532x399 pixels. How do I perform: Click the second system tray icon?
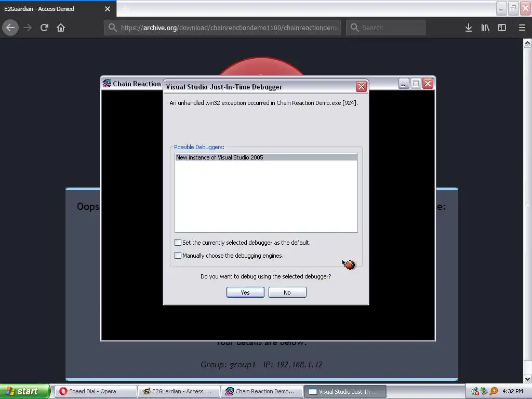(x=484, y=391)
